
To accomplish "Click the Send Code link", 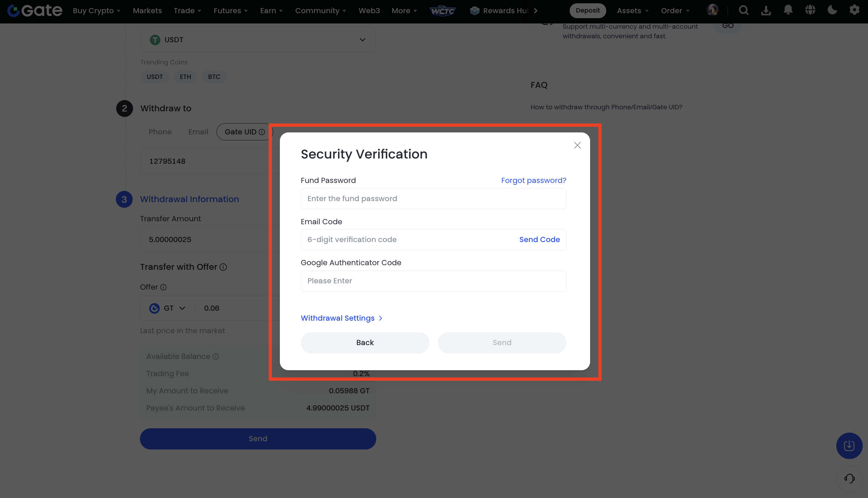I will 539,239.
